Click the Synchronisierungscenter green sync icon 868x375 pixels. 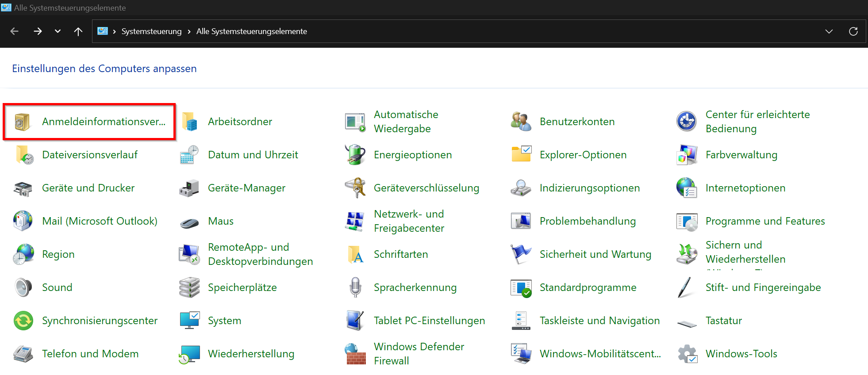23,321
